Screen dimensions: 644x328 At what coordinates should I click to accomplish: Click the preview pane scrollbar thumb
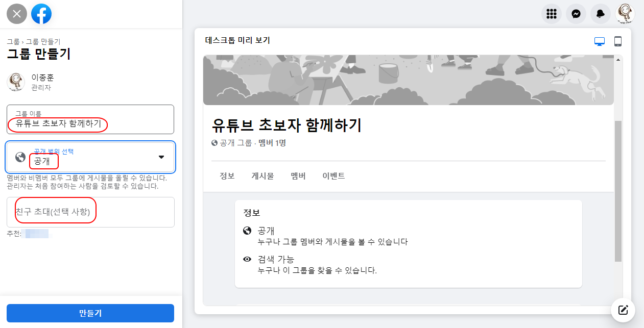618,191
